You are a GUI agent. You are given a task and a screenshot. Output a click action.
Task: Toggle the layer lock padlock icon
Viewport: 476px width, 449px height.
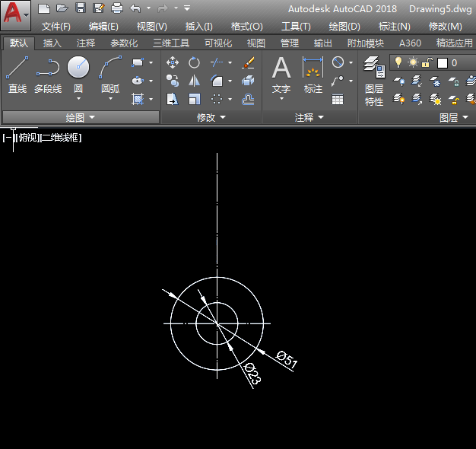click(x=427, y=62)
